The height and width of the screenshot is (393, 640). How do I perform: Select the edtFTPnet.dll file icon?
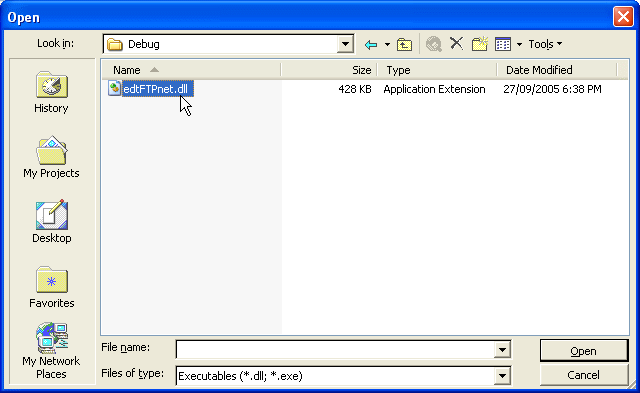(x=115, y=88)
